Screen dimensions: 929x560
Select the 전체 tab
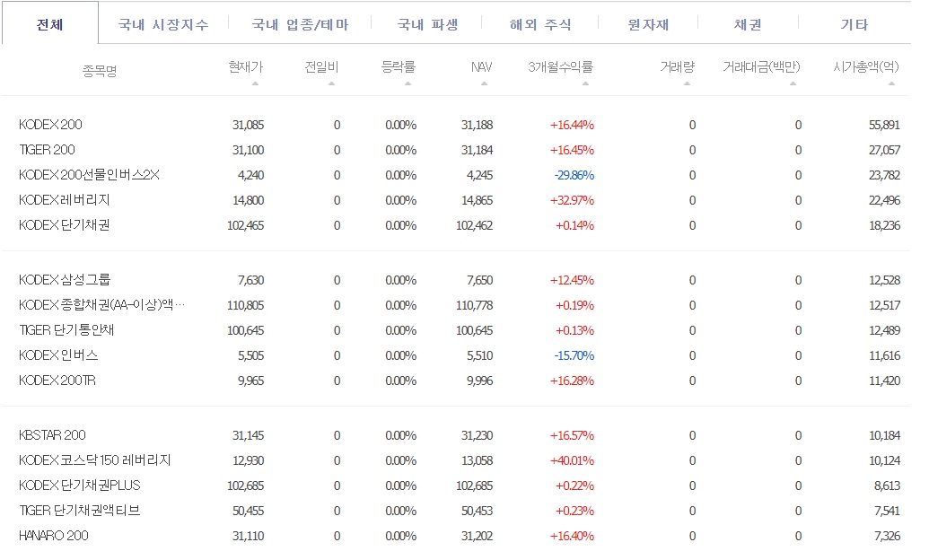pos(49,24)
